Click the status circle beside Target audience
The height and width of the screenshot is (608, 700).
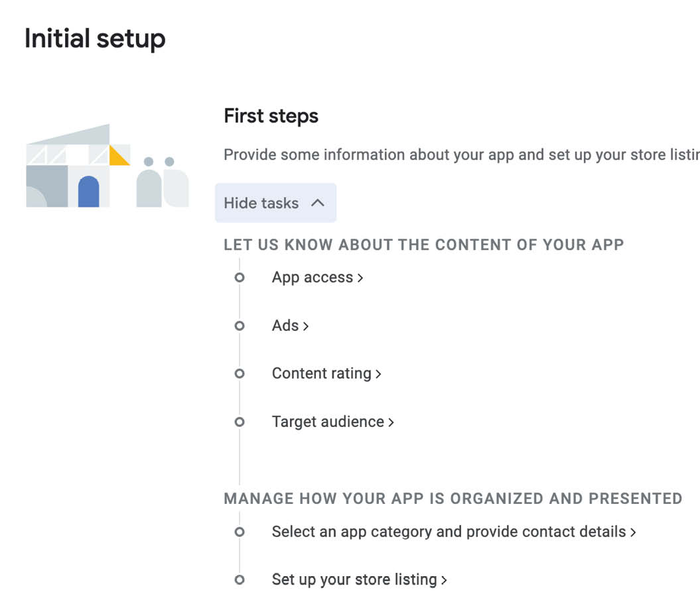point(240,422)
